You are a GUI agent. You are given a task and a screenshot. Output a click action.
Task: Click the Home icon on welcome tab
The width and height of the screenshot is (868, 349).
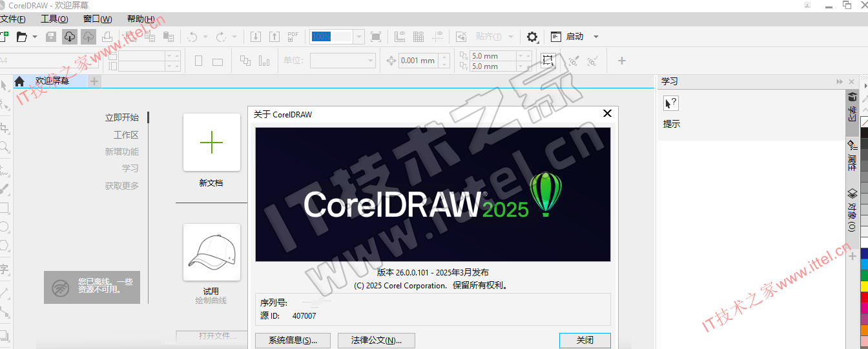[19, 81]
